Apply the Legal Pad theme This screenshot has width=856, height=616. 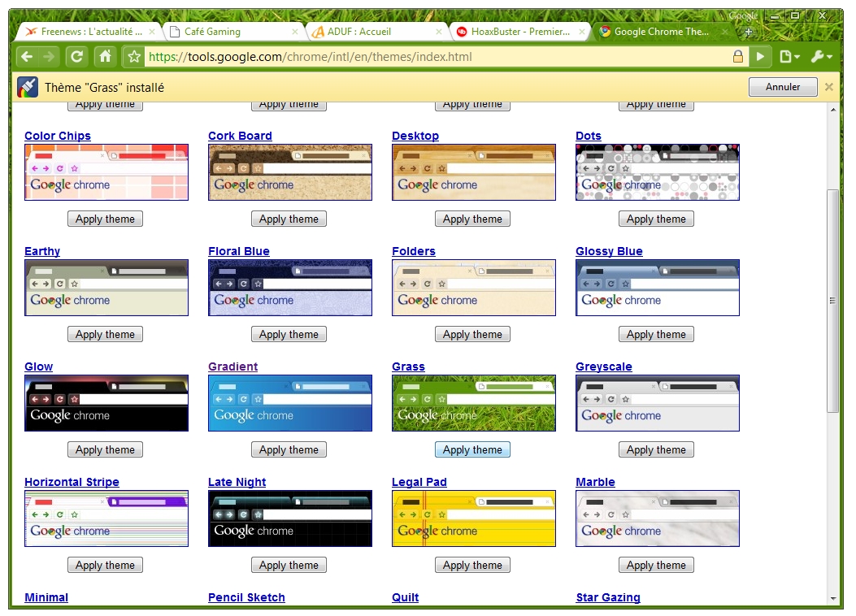[473, 565]
